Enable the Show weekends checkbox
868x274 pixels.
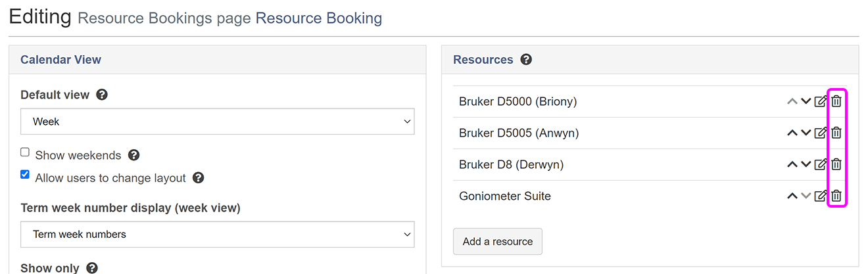click(25, 152)
